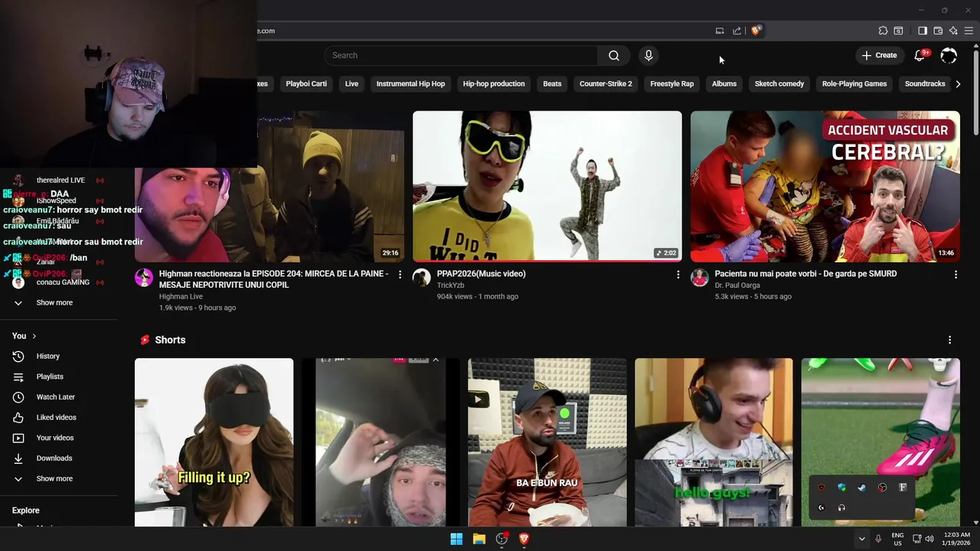Click the Brave Shields lion icon
The height and width of the screenshot is (551, 980).
[756, 31]
